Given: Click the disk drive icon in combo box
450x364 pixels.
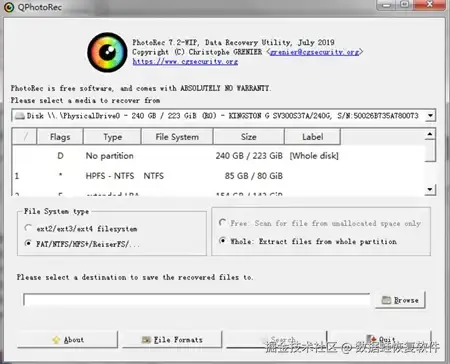Looking at the screenshot, I should point(20,116).
